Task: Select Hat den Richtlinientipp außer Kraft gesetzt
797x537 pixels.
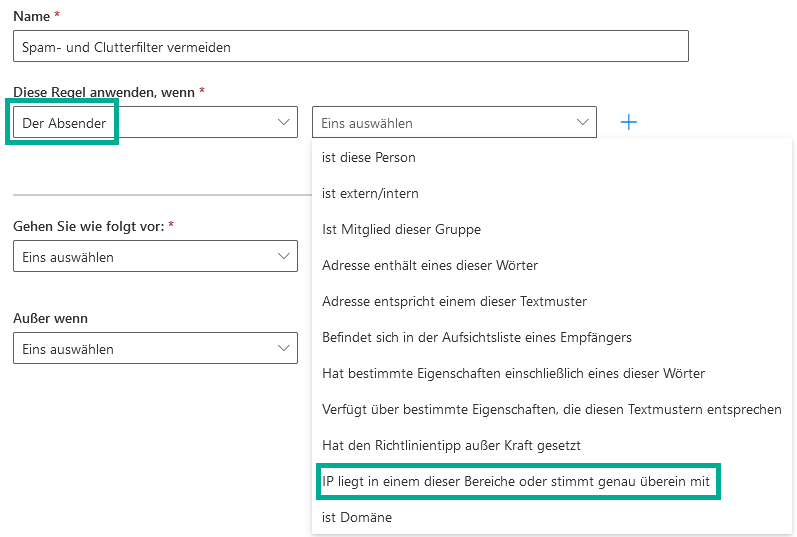Action: click(x=451, y=445)
